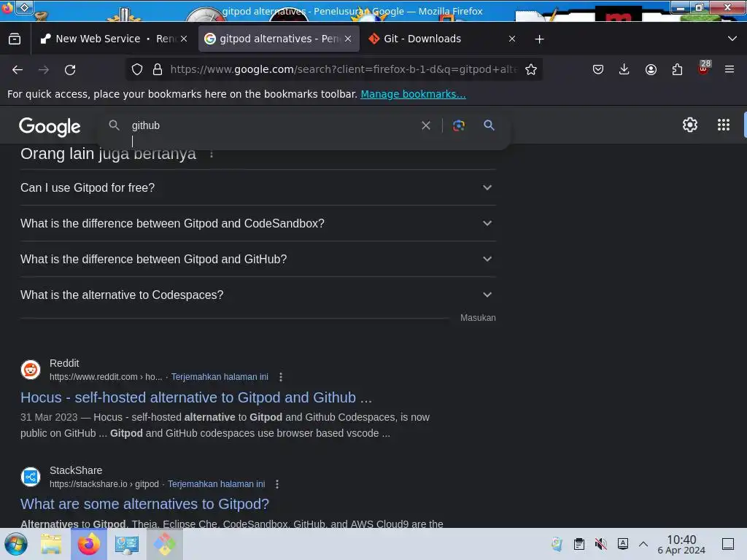
Task: Submit search with magnifier button
Action: (x=489, y=125)
